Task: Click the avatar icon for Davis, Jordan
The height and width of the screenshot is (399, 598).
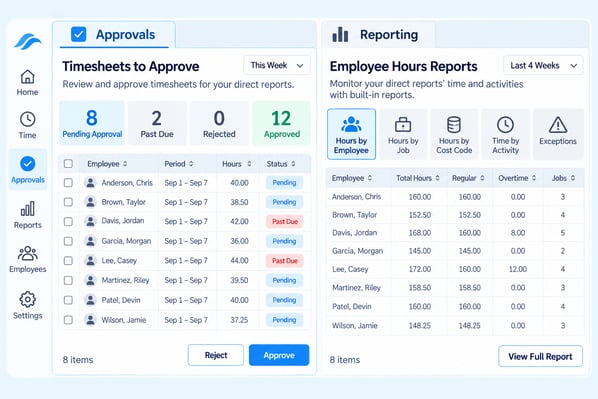Action: [x=90, y=221]
